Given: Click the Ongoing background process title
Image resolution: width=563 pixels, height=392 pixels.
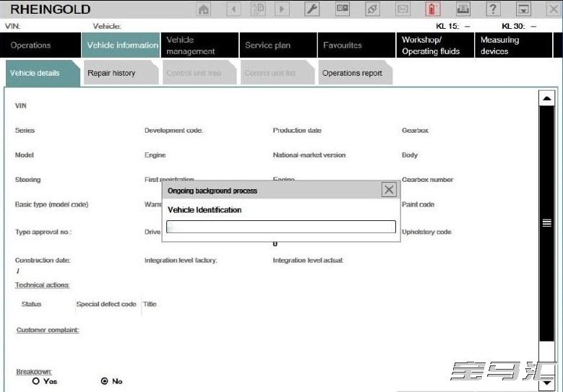Looking at the screenshot, I should [x=212, y=191].
